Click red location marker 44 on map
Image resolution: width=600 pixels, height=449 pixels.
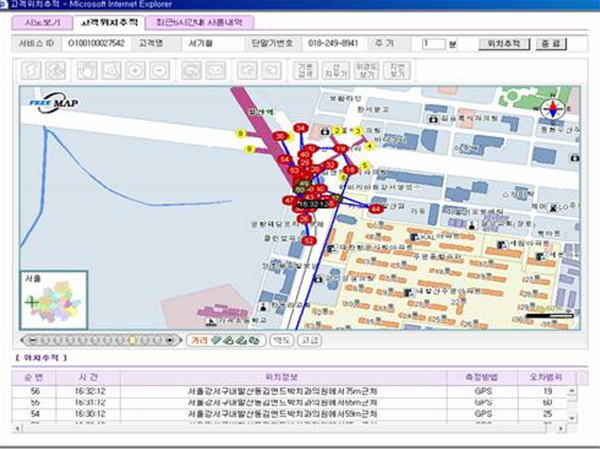(x=376, y=210)
